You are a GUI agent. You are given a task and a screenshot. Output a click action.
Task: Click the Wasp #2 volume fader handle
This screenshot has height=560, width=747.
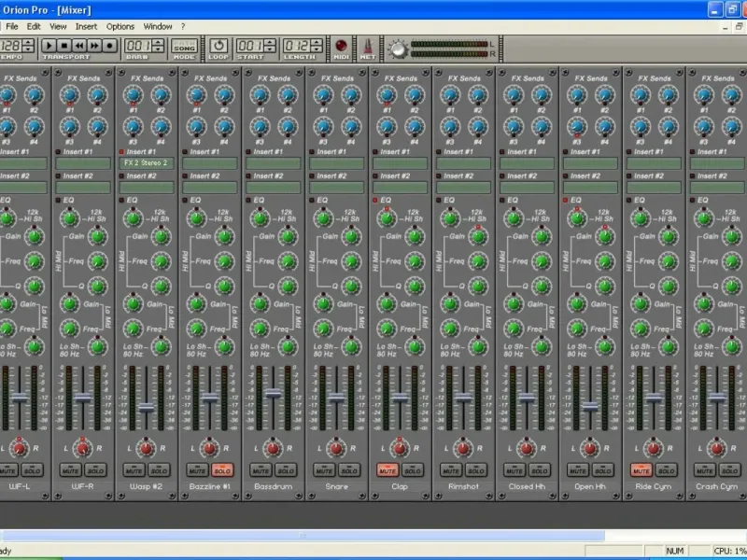pos(147,409)
